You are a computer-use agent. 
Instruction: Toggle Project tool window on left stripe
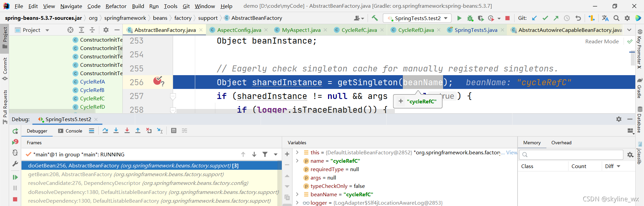[x=5, y=38]
